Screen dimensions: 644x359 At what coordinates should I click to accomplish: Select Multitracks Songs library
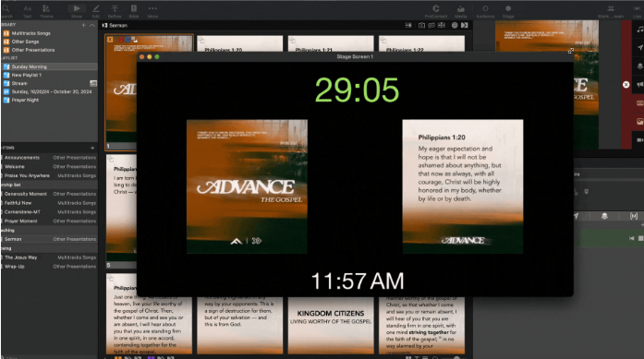pos(50,33)
